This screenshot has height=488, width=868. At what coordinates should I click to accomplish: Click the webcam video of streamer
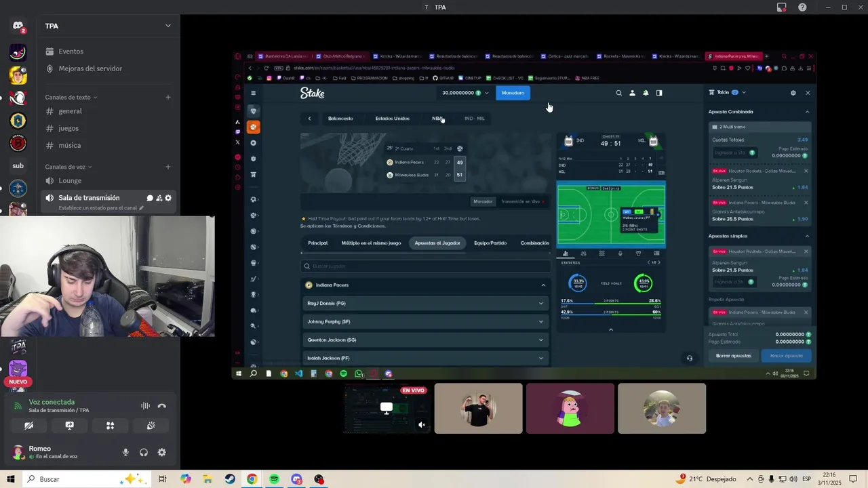click(107, 277)
